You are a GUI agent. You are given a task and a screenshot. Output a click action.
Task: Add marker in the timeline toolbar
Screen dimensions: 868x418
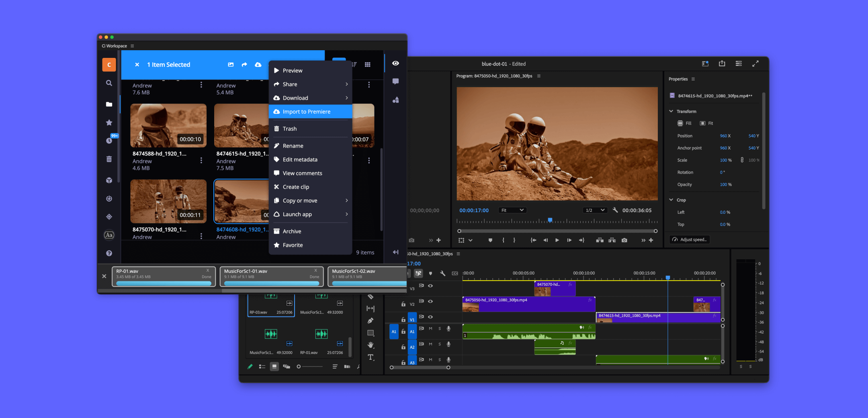coord(430,273)
